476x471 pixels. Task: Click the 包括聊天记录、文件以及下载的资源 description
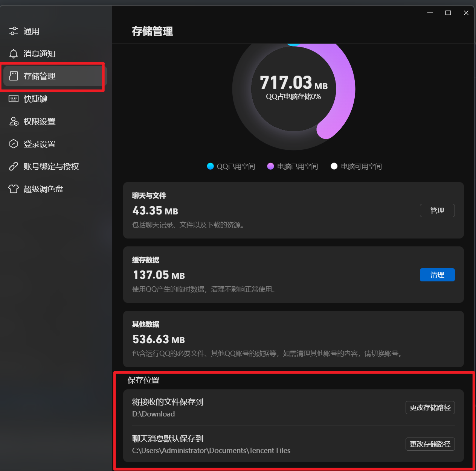click(189, 225)
